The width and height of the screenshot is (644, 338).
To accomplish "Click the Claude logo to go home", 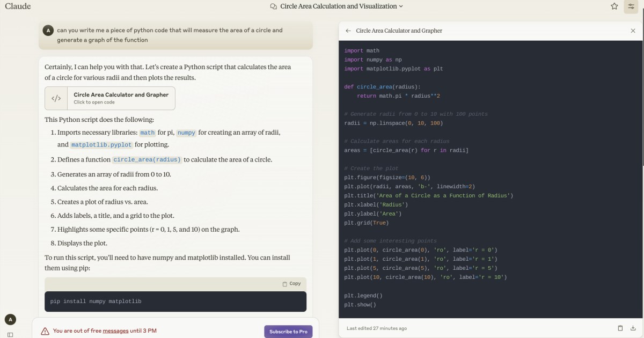I will (x=18, y=6).
